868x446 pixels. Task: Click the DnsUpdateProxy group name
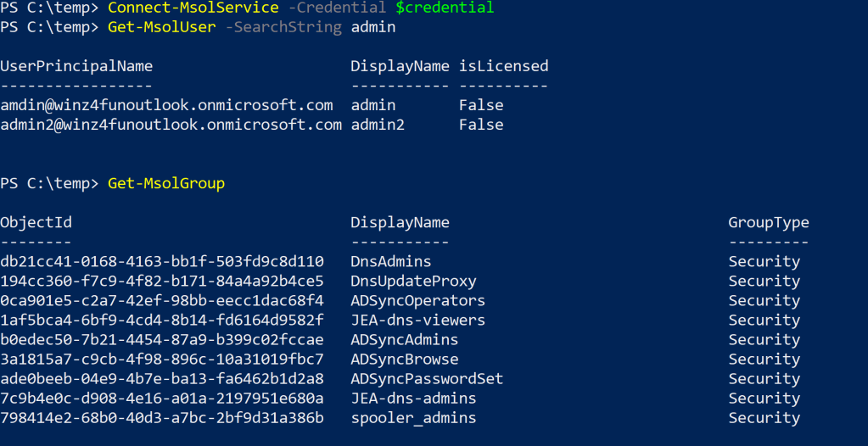coord(413,282)
